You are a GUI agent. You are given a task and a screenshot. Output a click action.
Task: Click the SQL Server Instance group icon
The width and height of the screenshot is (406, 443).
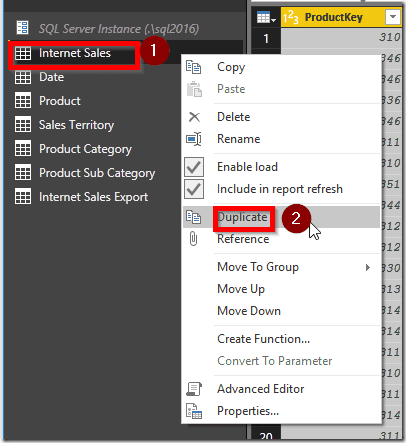23,28
